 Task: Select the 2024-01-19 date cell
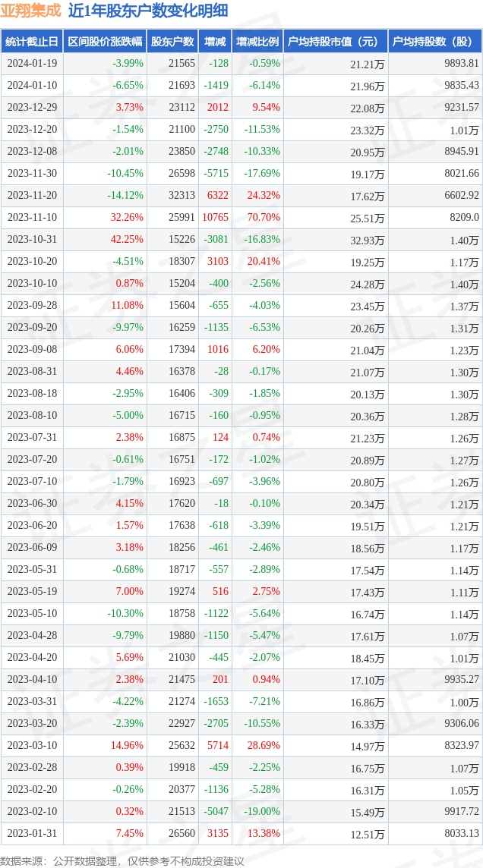click(32, 64)
